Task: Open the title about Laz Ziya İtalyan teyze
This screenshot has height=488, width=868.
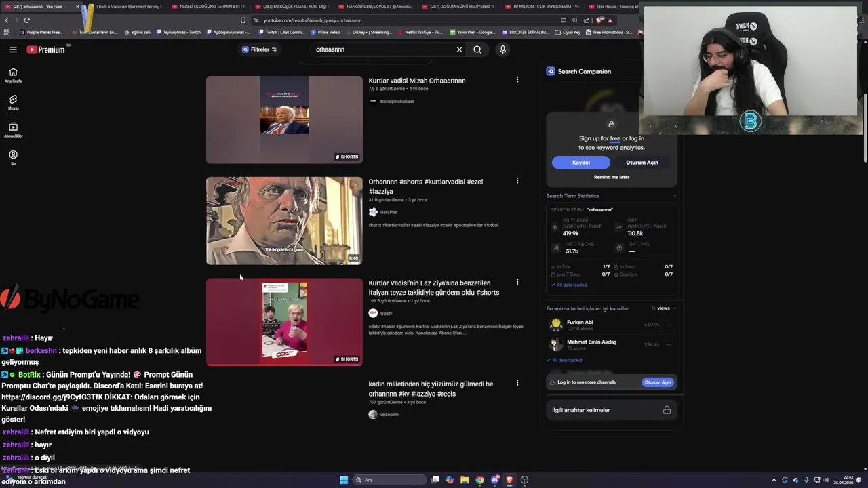Action: pyautogui.click(x=434, y=287)
